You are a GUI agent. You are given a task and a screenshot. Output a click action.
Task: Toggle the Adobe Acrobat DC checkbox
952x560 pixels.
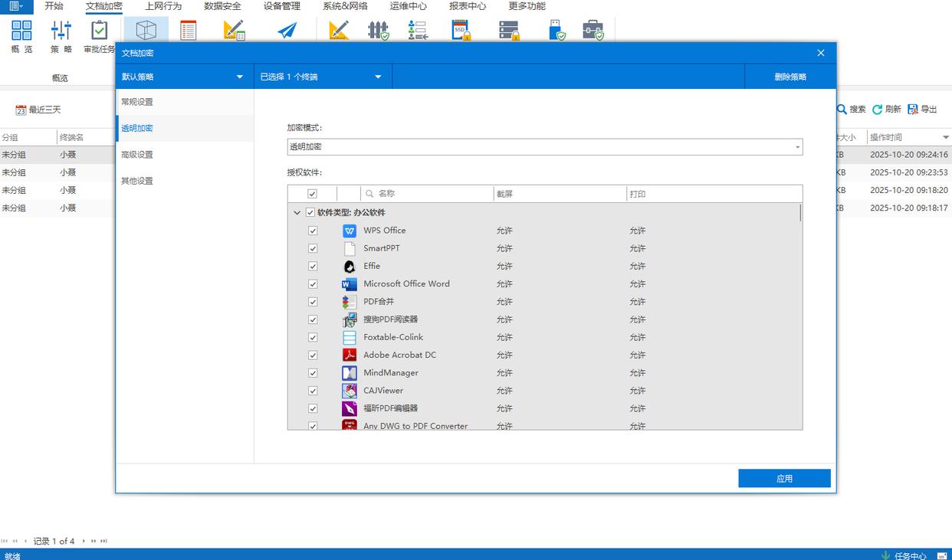313,355
